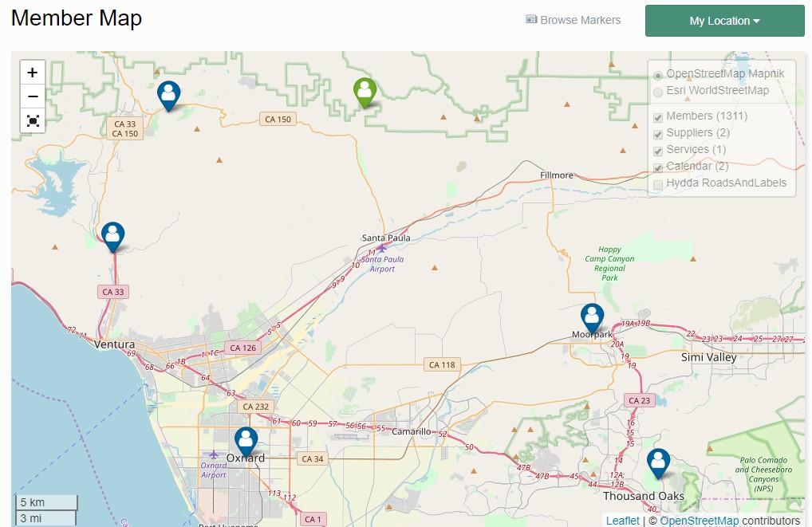This screenshot has height=527, width=812.
Task: Click the Ventura city label
Action: tap(114, 344)
